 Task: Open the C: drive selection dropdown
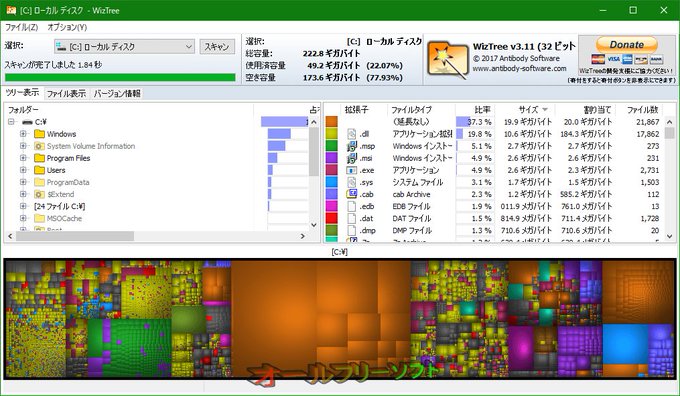(x=124, y=46)
